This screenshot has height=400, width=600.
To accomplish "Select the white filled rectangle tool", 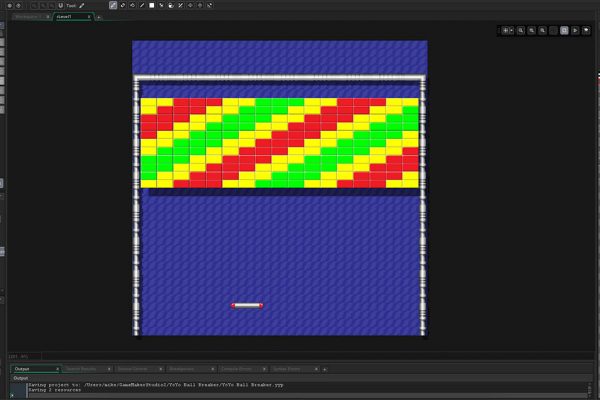I will tap(152, 5).
